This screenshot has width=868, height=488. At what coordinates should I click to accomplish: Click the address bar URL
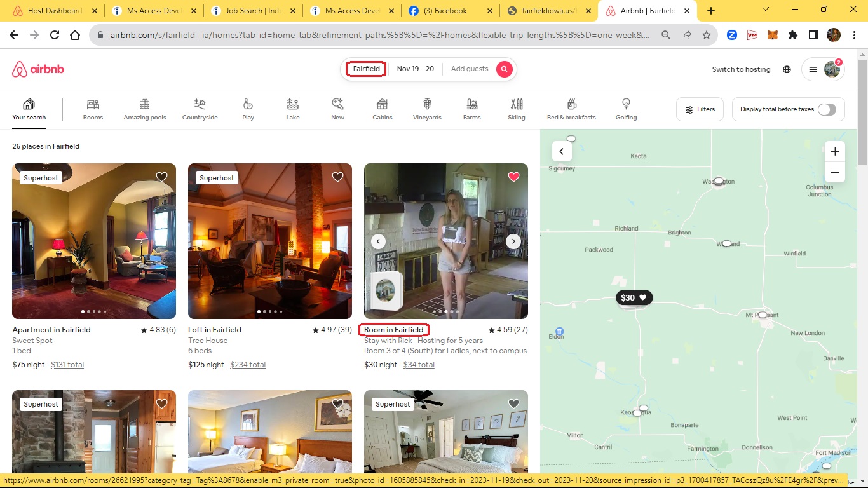coord(380,36)
